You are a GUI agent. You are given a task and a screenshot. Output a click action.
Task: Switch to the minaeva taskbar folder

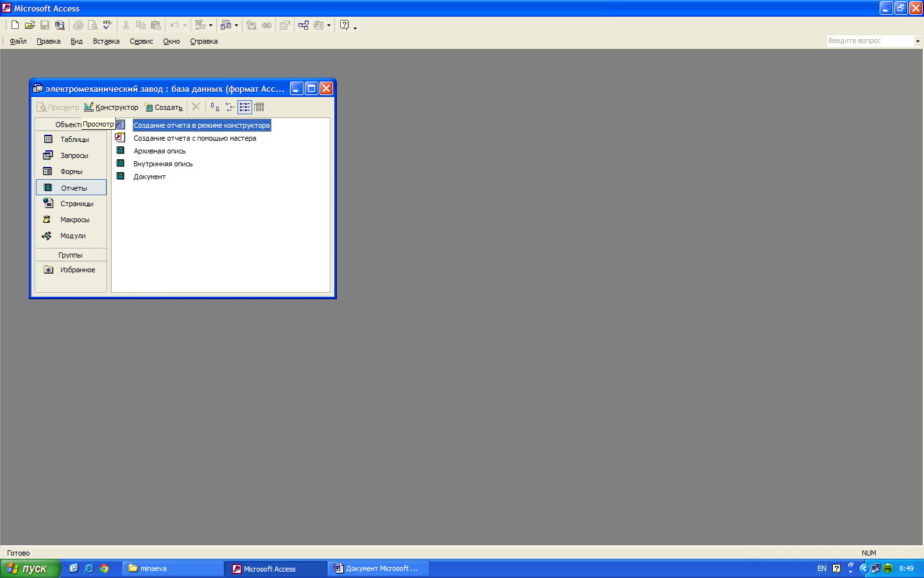tap(173, 568)
